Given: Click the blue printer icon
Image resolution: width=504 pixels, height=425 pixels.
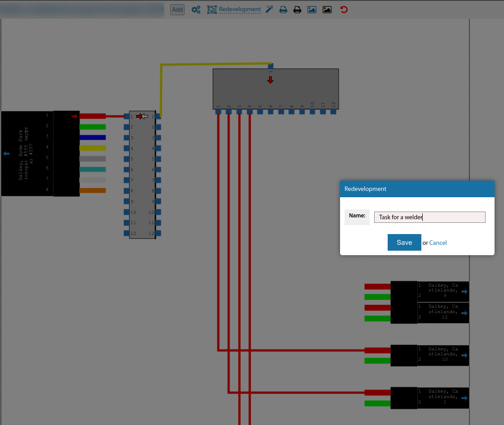Looking at the screenshot, I should click(283, 9).
